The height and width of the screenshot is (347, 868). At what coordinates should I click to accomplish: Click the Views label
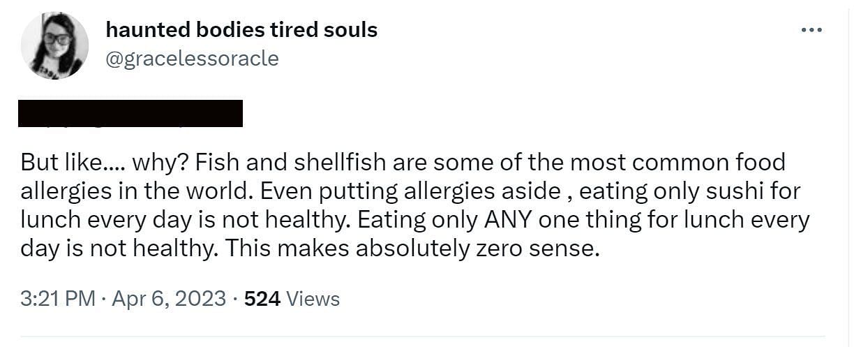(x=313, y=300)
